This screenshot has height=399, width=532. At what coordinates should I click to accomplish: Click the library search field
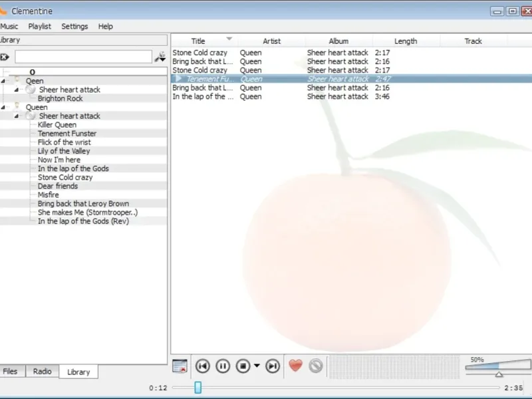(x=84, y=57)
